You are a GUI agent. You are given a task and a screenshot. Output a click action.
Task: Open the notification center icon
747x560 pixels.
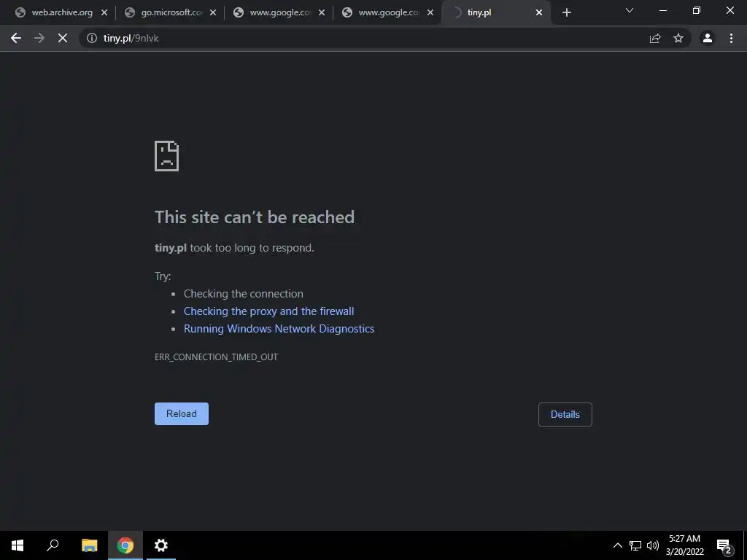click(x=724, y=545)
